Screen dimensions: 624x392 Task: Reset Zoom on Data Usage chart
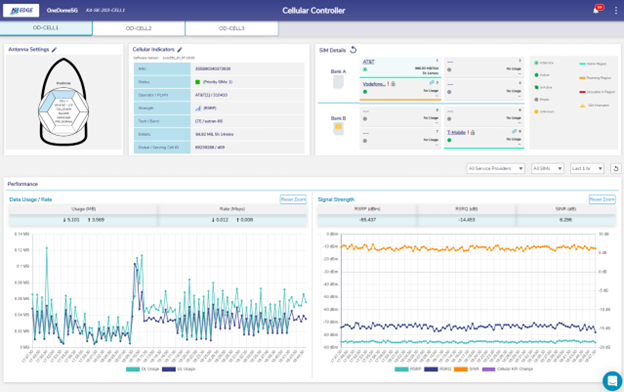click(293, 199)
